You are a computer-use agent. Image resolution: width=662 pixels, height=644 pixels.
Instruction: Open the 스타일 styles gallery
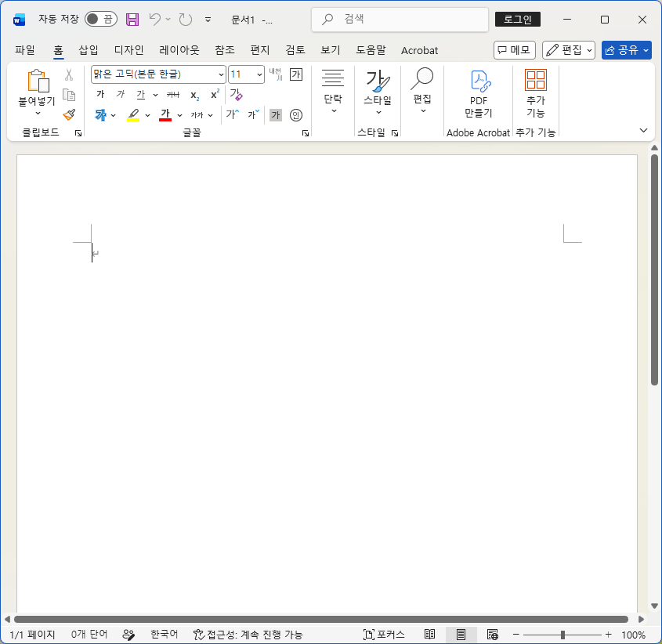(378, 92)
